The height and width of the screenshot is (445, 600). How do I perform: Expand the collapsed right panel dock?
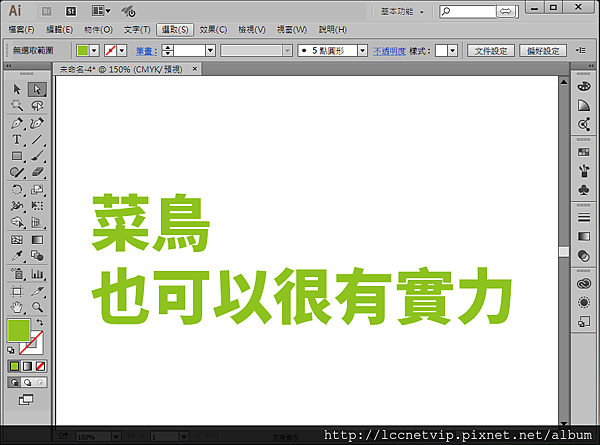[x=591, y=66]
